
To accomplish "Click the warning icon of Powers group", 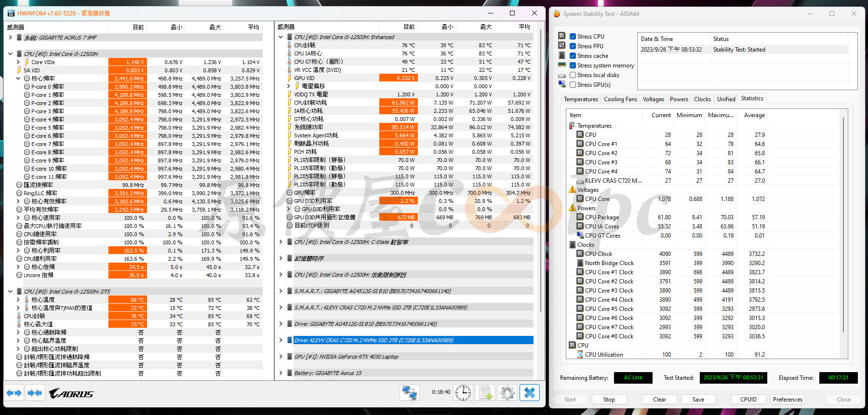I will pyautogui.click(x=573, y=208).
